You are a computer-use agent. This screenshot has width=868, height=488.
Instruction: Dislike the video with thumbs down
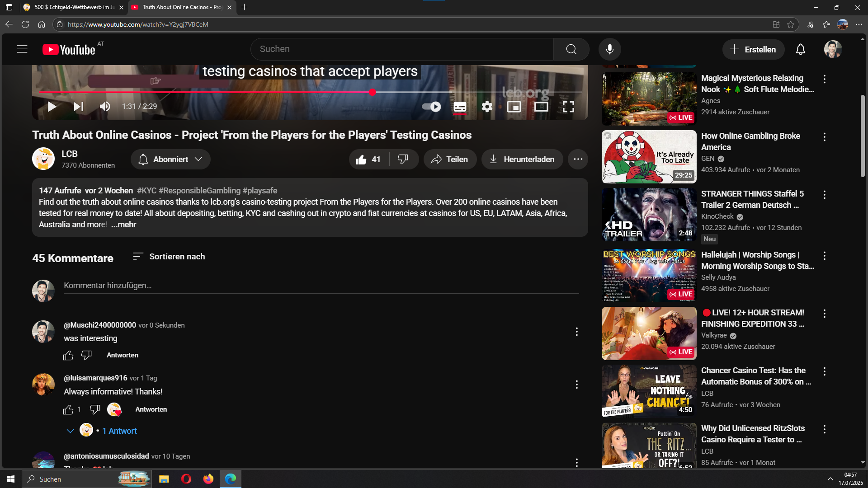click(403, 160)
